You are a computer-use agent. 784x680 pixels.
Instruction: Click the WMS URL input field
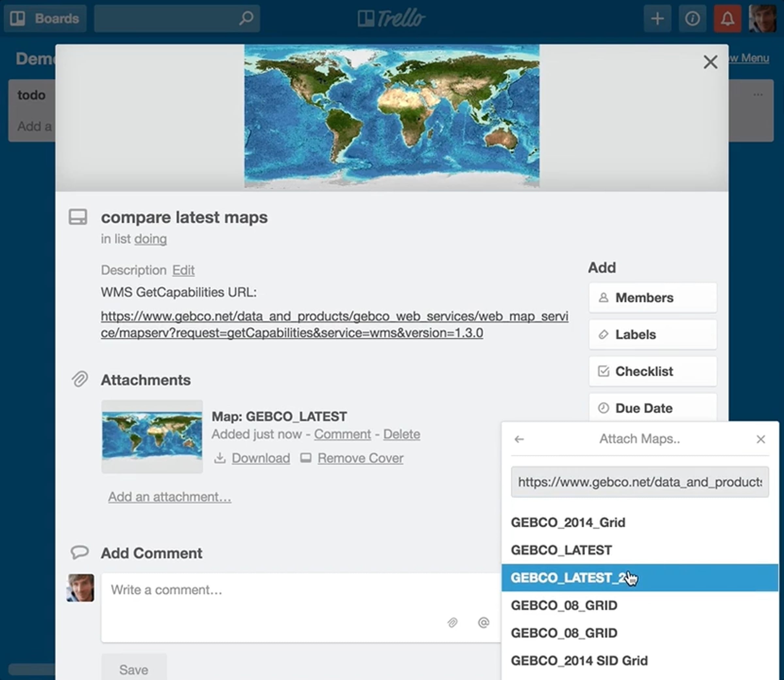640,482
